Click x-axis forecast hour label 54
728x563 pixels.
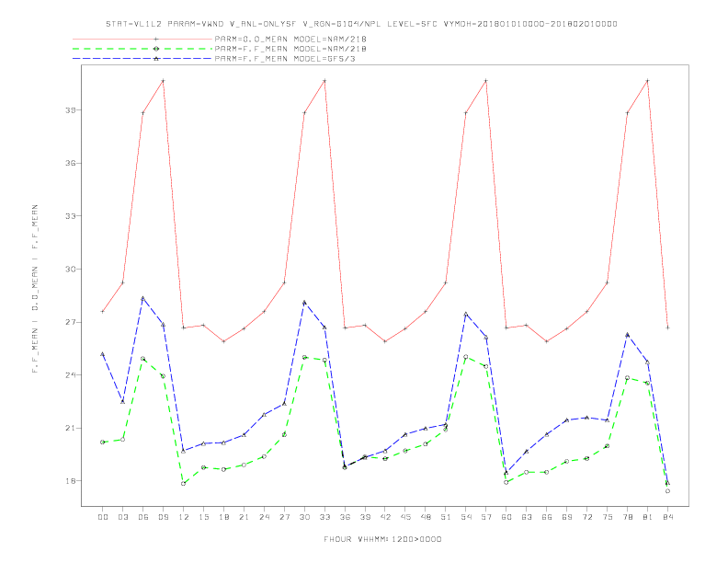(466, 517)
